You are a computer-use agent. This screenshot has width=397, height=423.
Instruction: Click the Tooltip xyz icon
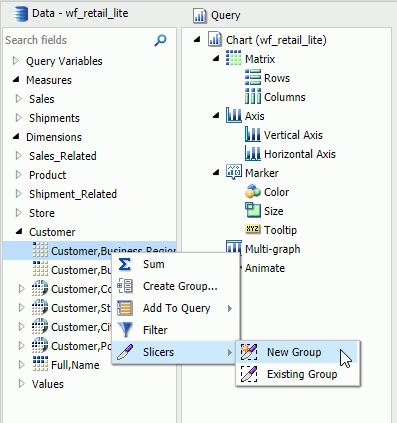tap(253, 229)
